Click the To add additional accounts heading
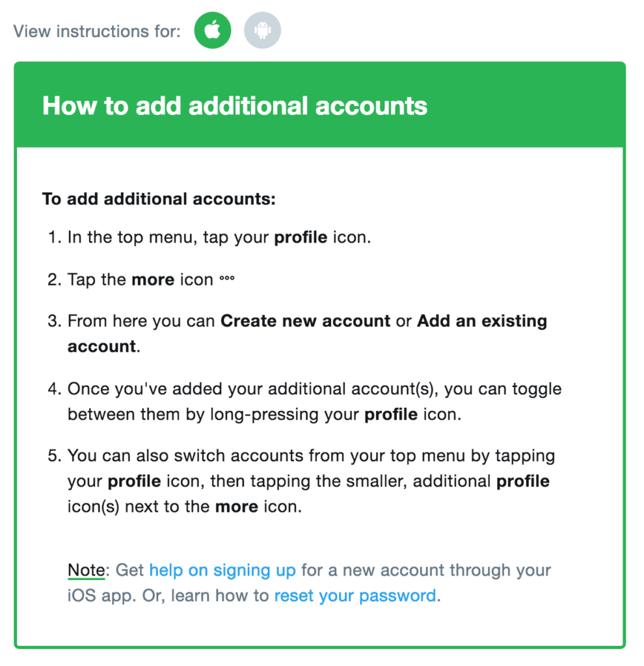The image size is (644, 666). pyautogui.click(x=159, y=199)
